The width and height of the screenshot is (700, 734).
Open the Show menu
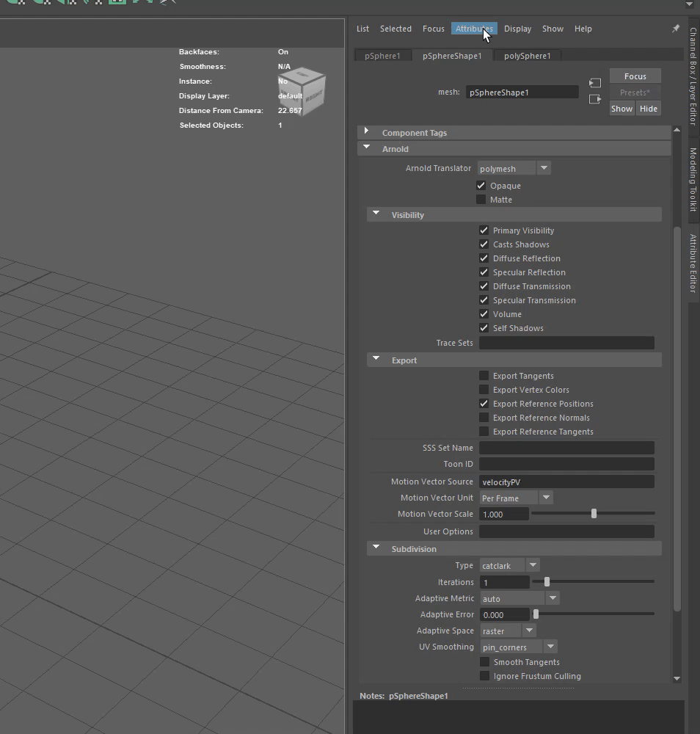553,29
